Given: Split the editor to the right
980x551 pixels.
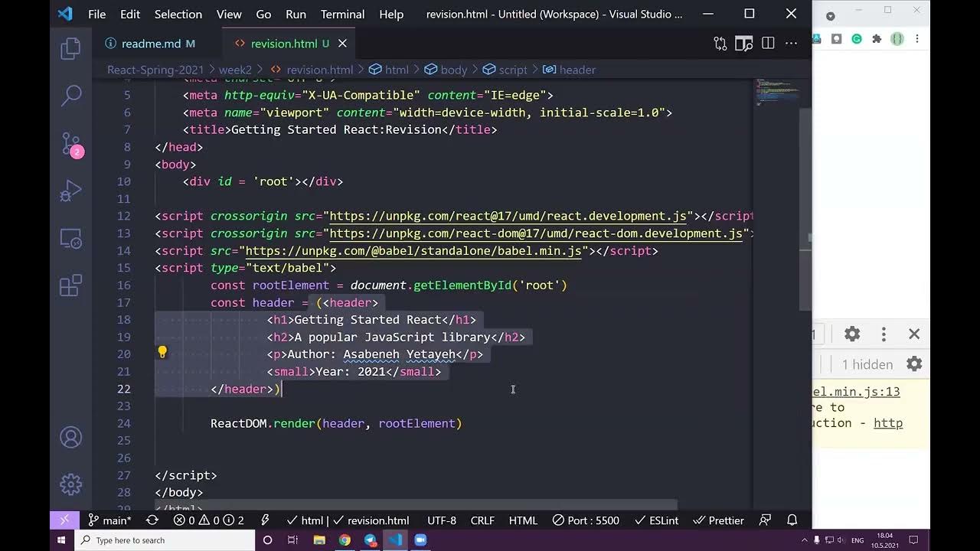Looking at the screenshot, I should pos(768,44).
